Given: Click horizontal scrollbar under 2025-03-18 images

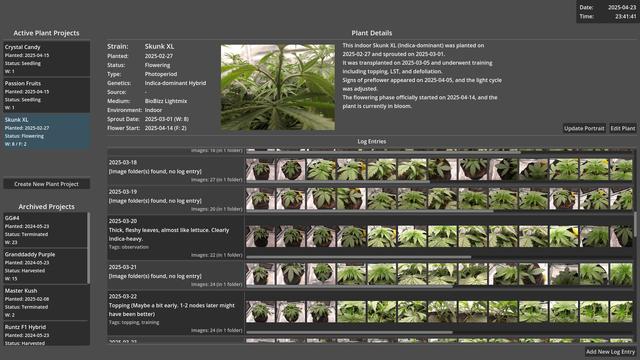Looking at the screenshot, I should click(x=338, y=182).
